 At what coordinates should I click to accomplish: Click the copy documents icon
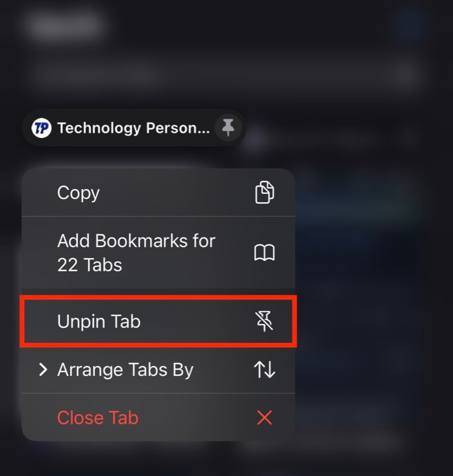point(264,192)
